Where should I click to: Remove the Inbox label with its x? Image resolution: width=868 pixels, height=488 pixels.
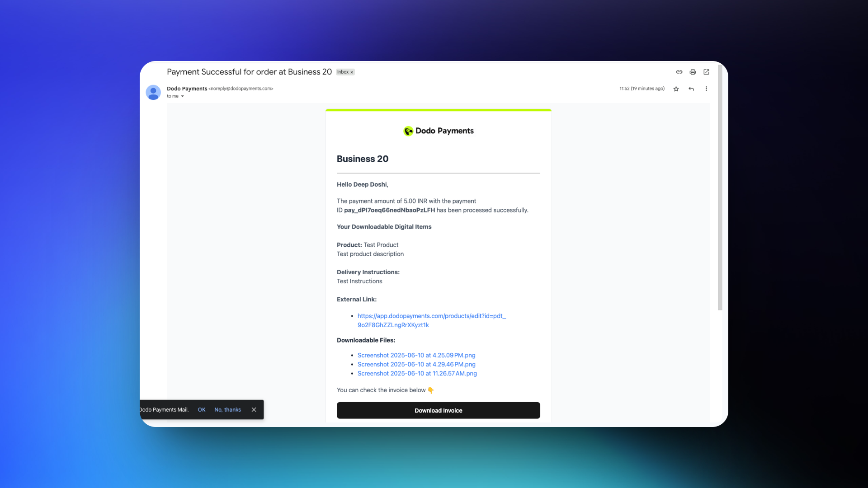pos(352,72)
